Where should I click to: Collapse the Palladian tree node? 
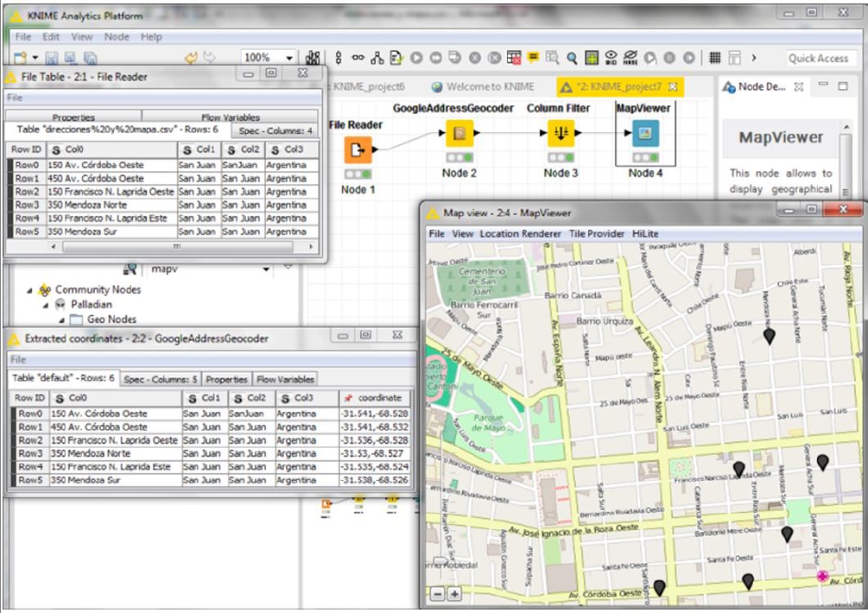click(x=47, y=305)
